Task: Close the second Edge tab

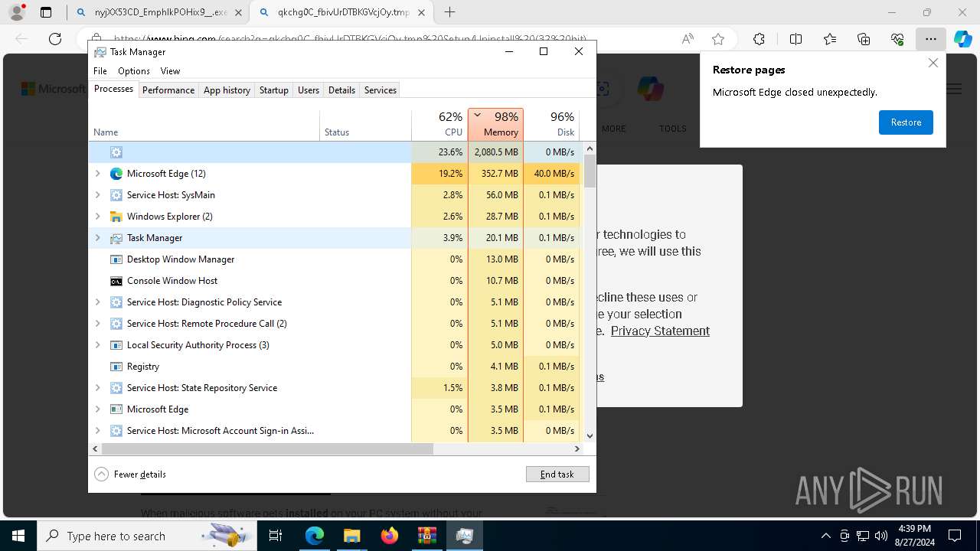Action: [x=421, y=12]
